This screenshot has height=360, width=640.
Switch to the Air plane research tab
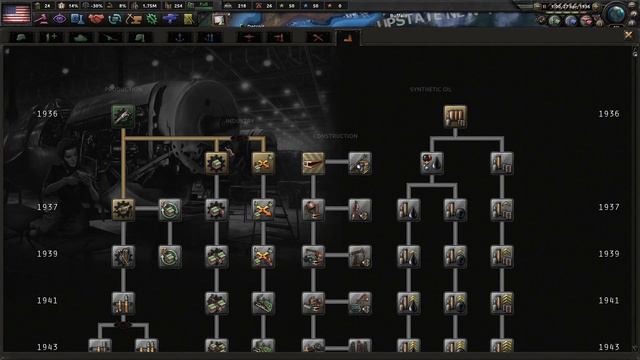pos(249,38)
